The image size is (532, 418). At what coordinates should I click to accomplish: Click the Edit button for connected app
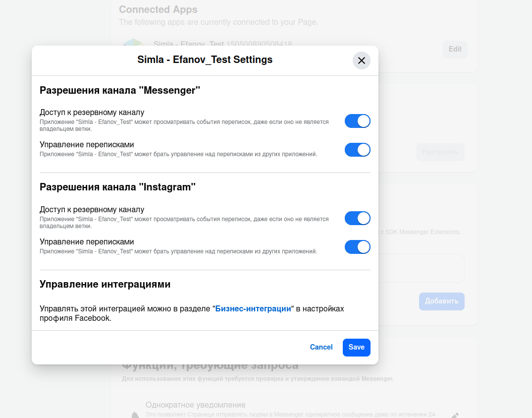455,49
